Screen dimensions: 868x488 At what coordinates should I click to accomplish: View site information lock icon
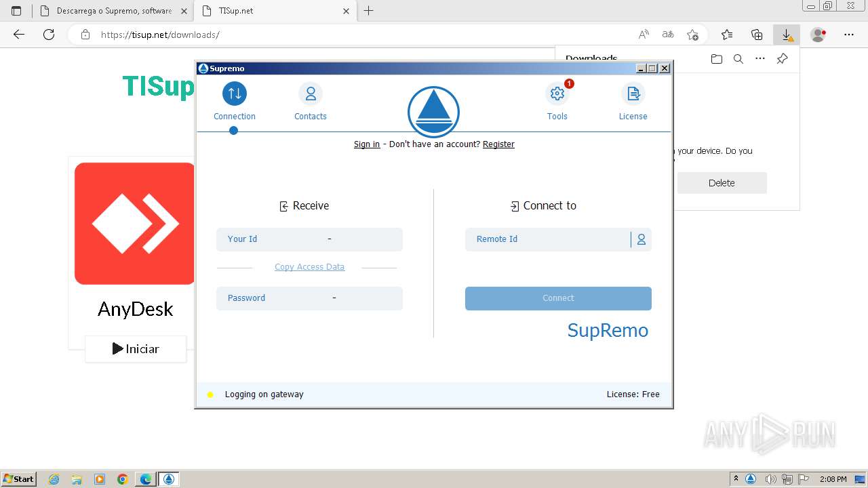85,35
